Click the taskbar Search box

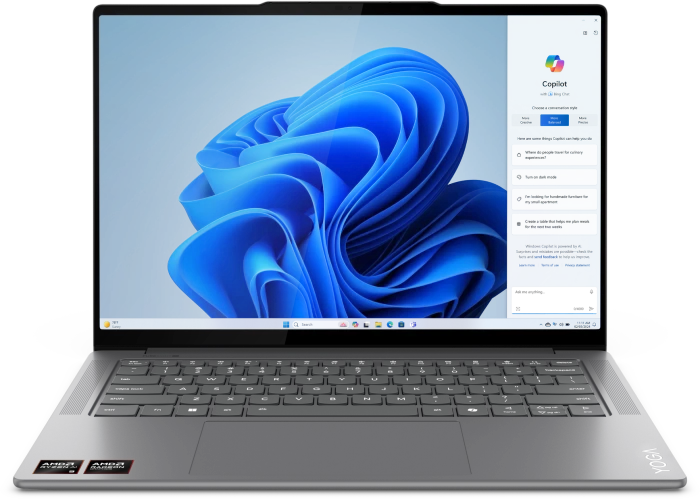pyautogui.click(x=321, y=324)
